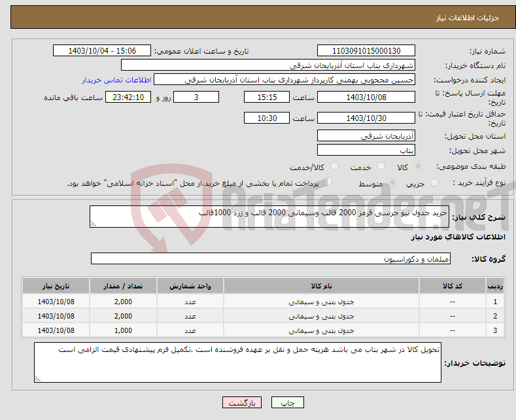Click the resize handle of buyer notes textarea
Image resolution: width=516 pixels, height=420 pixels.
coord(38,379)
